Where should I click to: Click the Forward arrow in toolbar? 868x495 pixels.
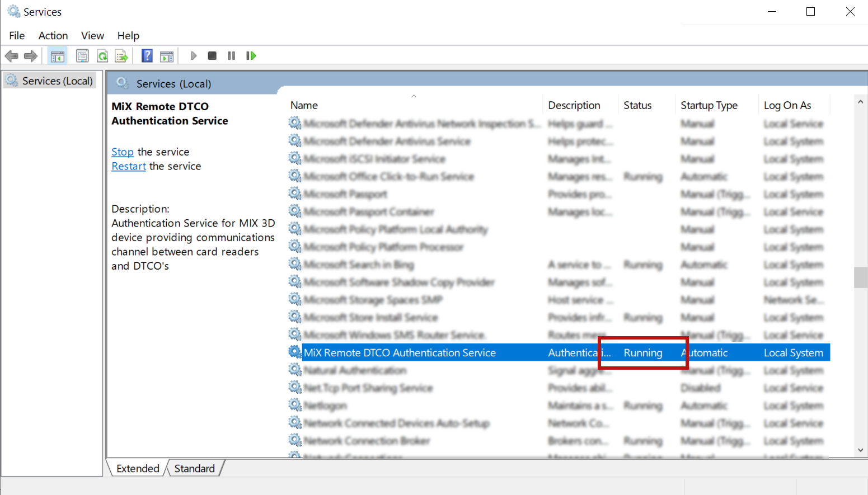click(31, 56)
